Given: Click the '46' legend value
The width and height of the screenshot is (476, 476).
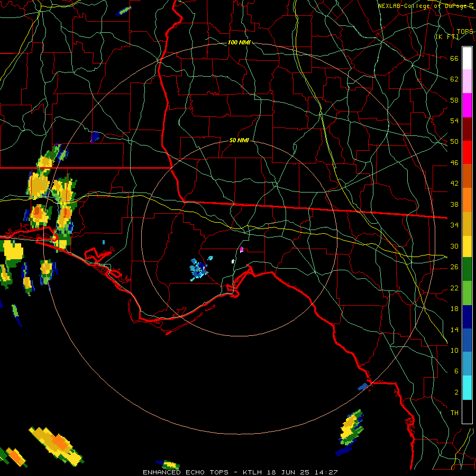Looking at the screenshot, I should (454, 162).
